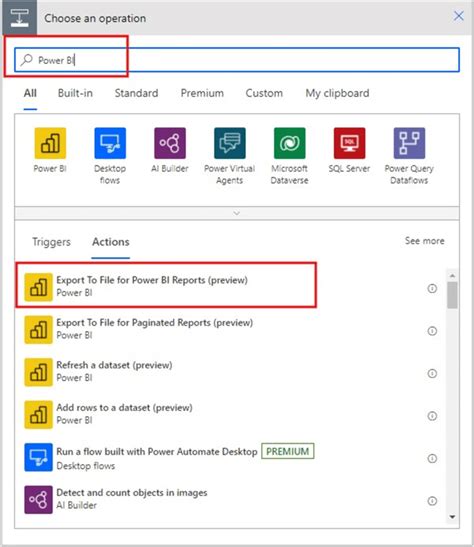Open the My clipboard tab

pyautogui.click(x=337, y=93)
